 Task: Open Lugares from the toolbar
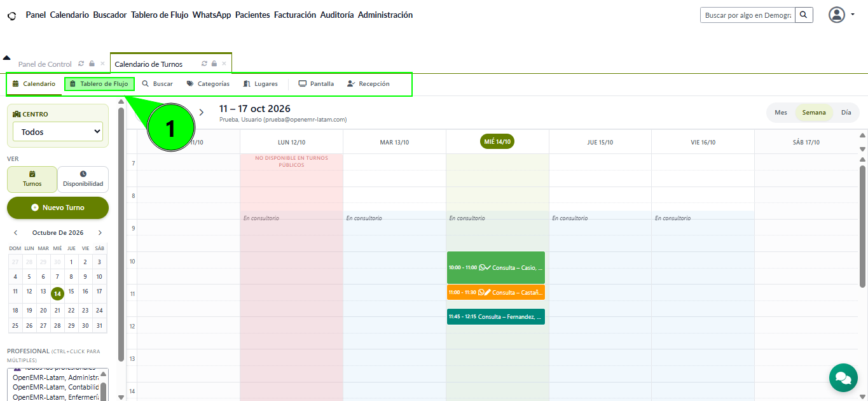tap(260, 83)
